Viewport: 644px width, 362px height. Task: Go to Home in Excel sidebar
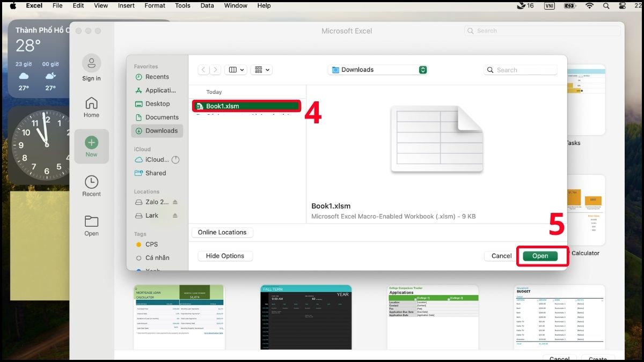tap(91, 107)
